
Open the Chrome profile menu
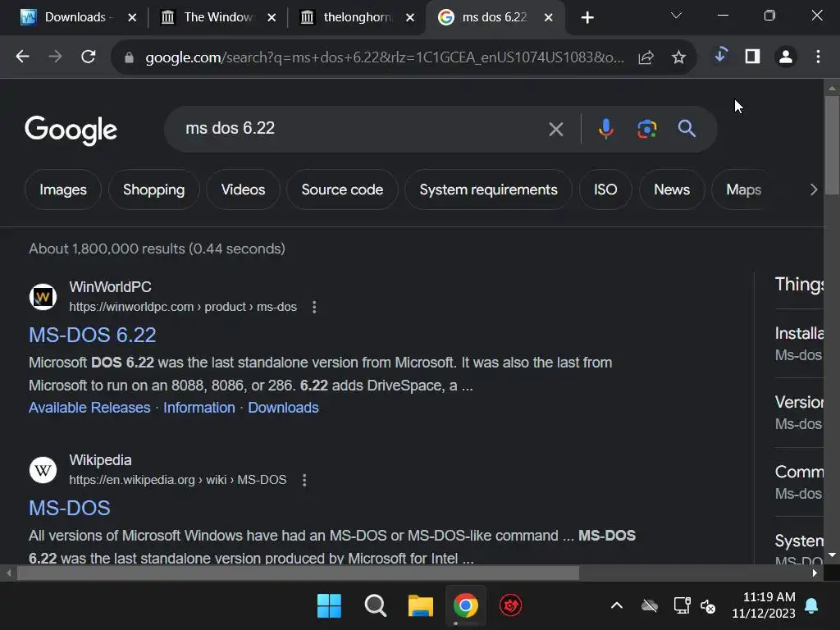[x=786, y=57]
